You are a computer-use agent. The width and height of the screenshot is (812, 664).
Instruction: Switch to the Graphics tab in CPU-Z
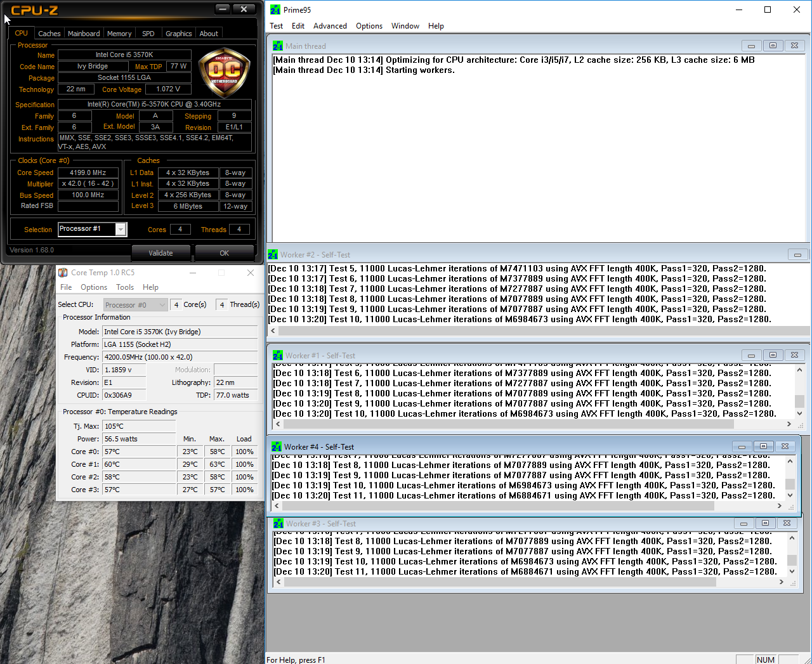click(178, 34)
